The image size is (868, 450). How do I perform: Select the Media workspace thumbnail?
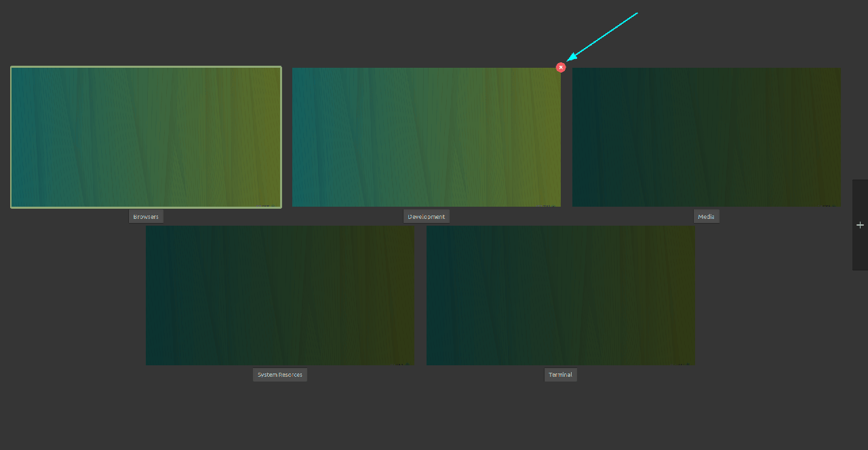706,137
